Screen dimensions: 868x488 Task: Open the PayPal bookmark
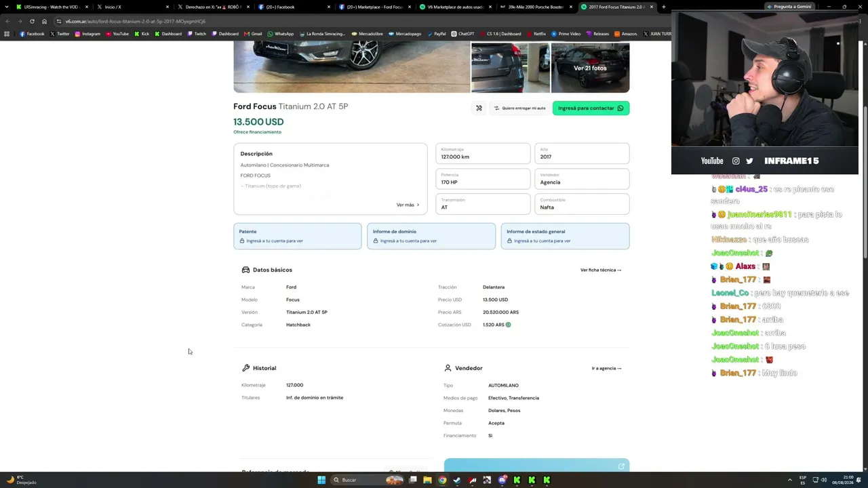pyautogui.click(x=436, y=34)
